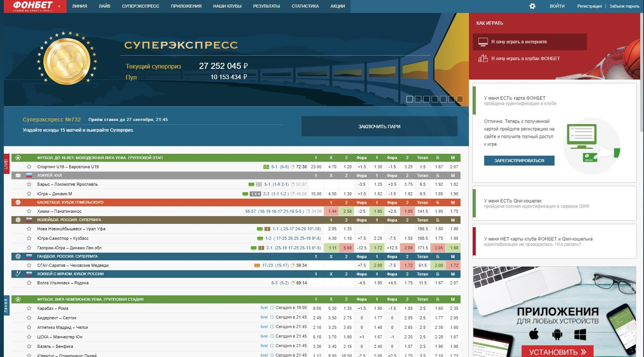
Task: Select the 1.44 odds for Химки – Панатинаикос
Action: coord(332,211)
